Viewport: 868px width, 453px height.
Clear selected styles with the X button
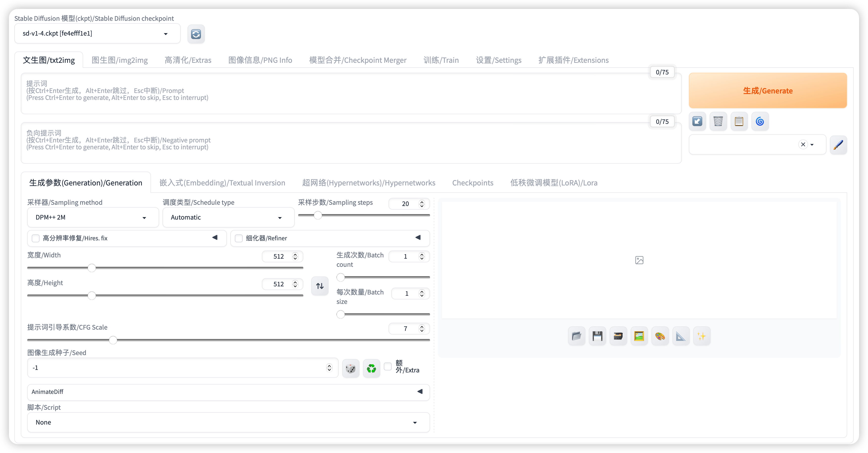[803, 144]
